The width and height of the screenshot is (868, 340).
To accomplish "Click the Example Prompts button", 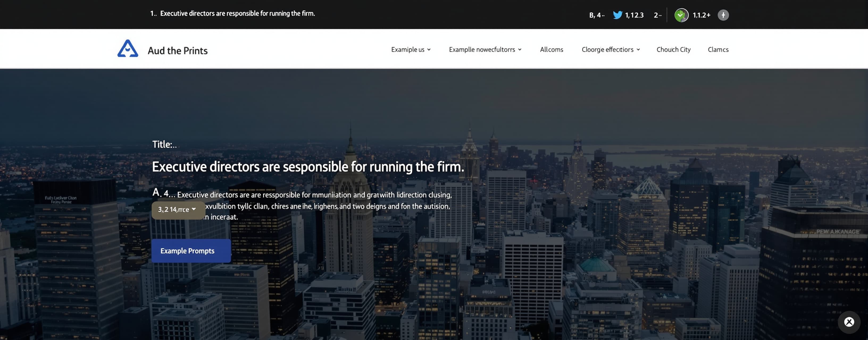I will [x=191, y=251].
